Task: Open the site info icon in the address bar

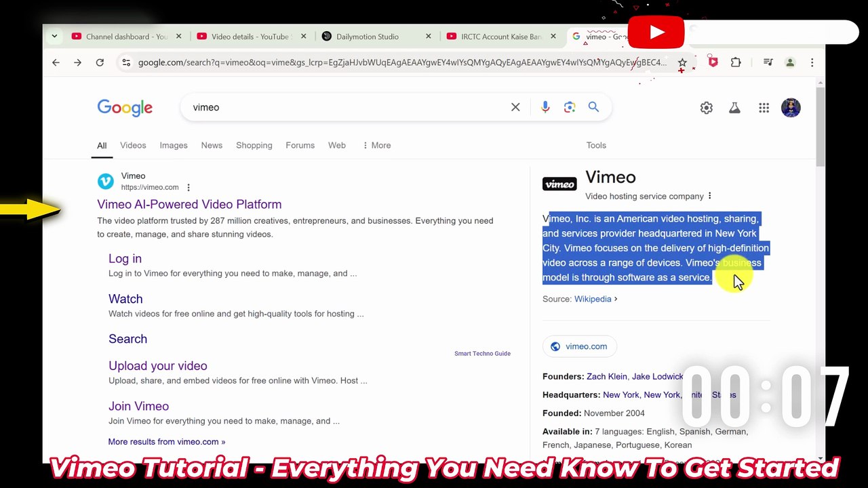Action: [x=125, y=62]
